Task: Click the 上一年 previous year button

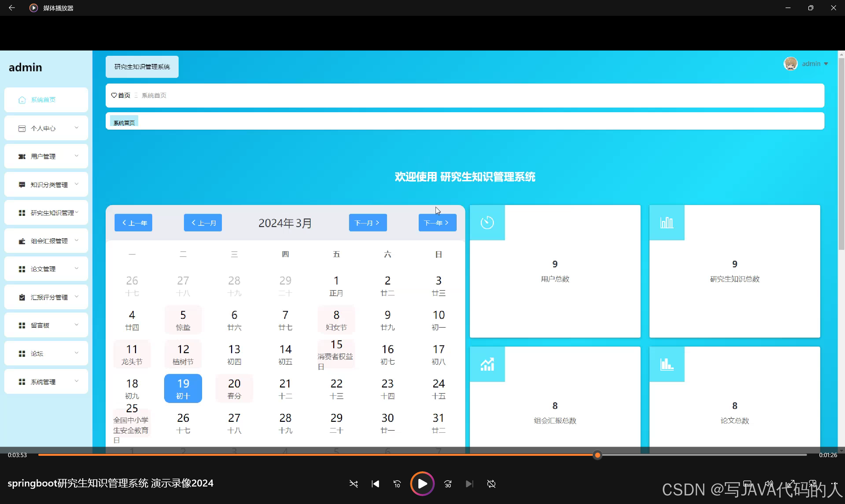Action: tap(133, 222)
